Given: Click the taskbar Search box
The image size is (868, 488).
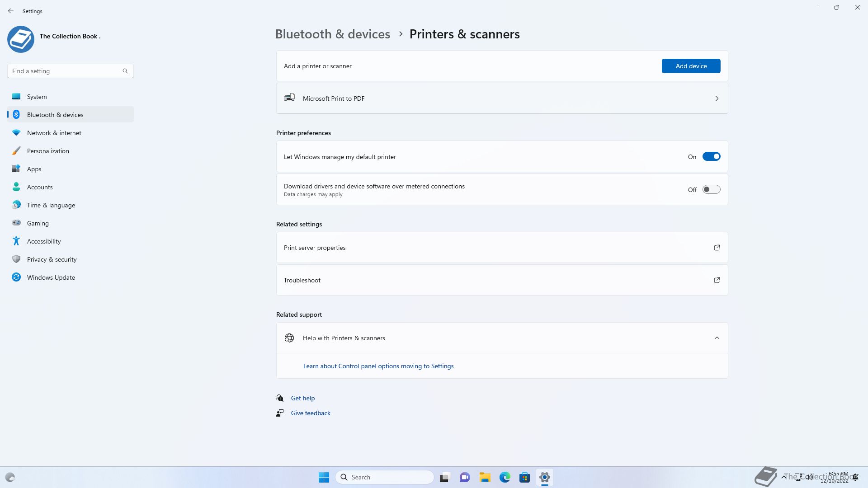Looking at the screenshot, I should (385, 477).
